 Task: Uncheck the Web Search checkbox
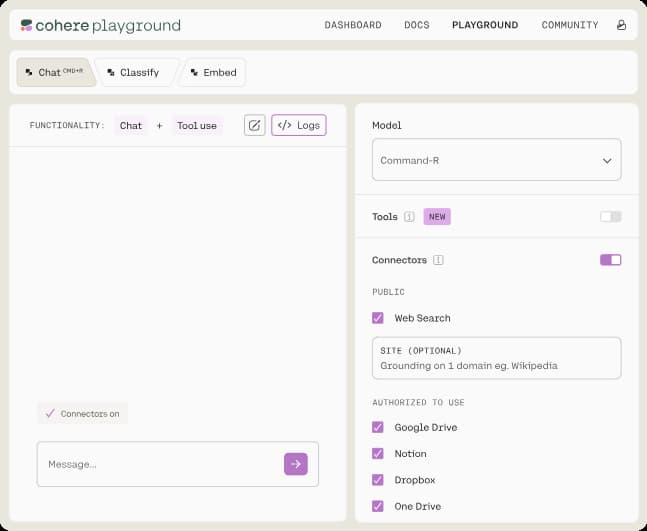378,318
